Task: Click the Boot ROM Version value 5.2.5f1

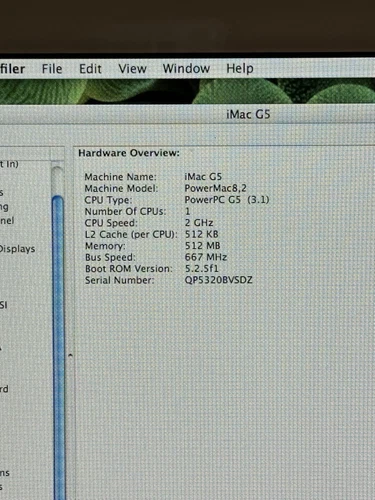Action: (202, 269)
